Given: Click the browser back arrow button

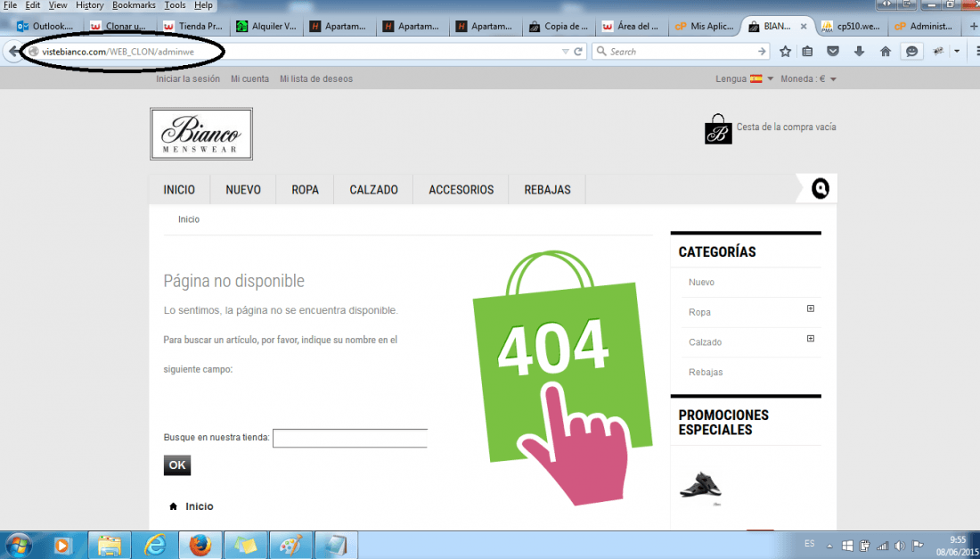Looking at the screenshot, I should pos(13,52).
